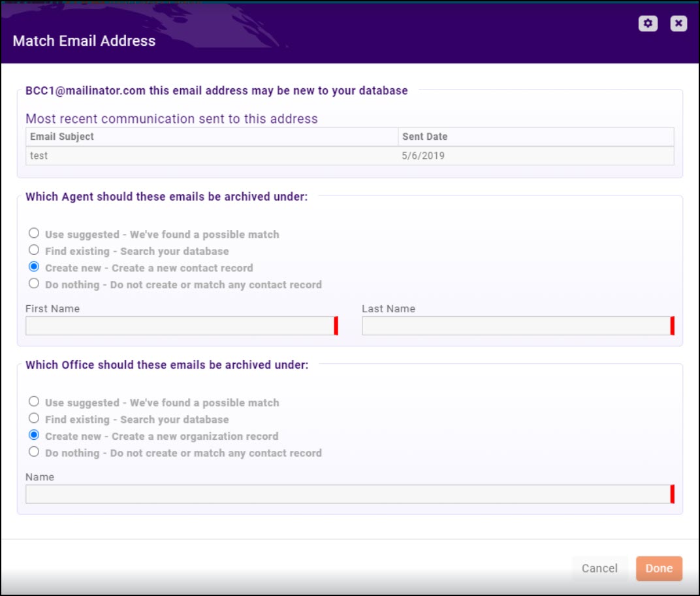Viewport: 700px width, 596px height.
Task: Click the Match Email Address title bar
Action: point(83,41)
